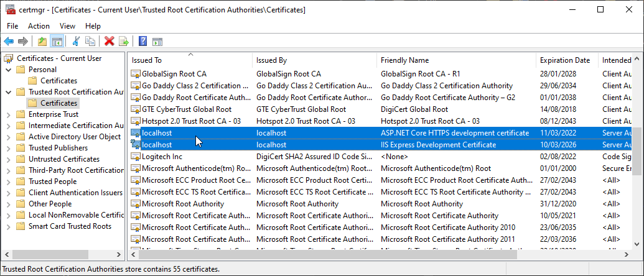Open the View menu
Viewport: 644px width, 276px height.
click(x=67, y=26)
